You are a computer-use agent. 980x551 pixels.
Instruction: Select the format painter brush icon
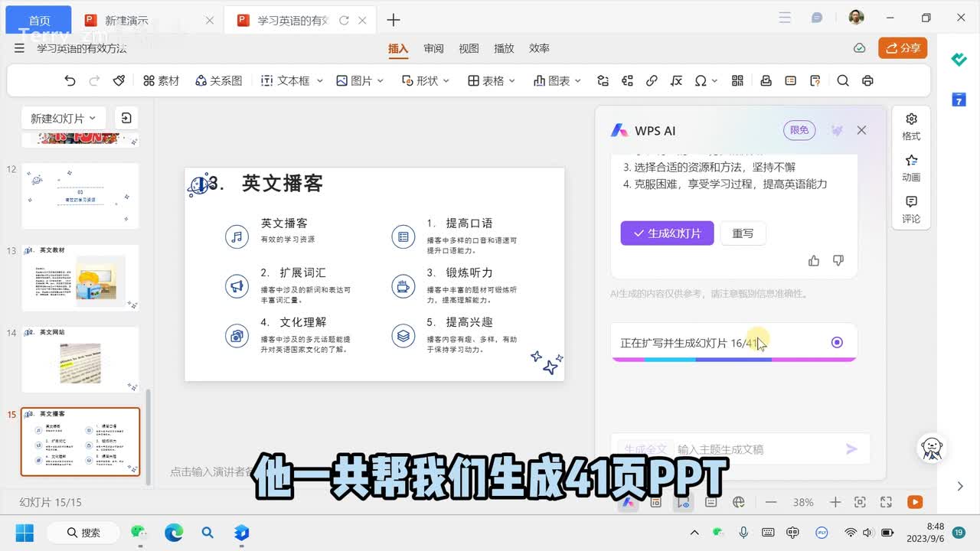pyautogui.click(x=119, y=80)
